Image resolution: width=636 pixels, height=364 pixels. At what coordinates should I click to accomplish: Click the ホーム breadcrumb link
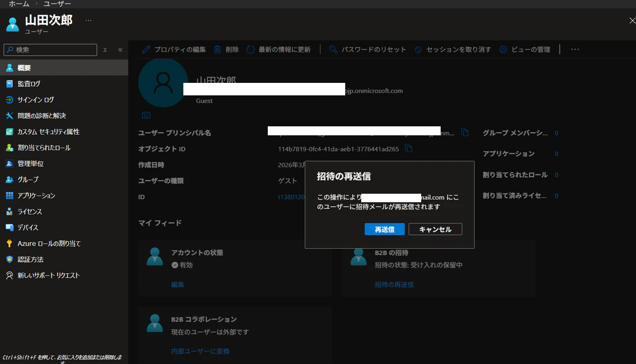point(19,4)
